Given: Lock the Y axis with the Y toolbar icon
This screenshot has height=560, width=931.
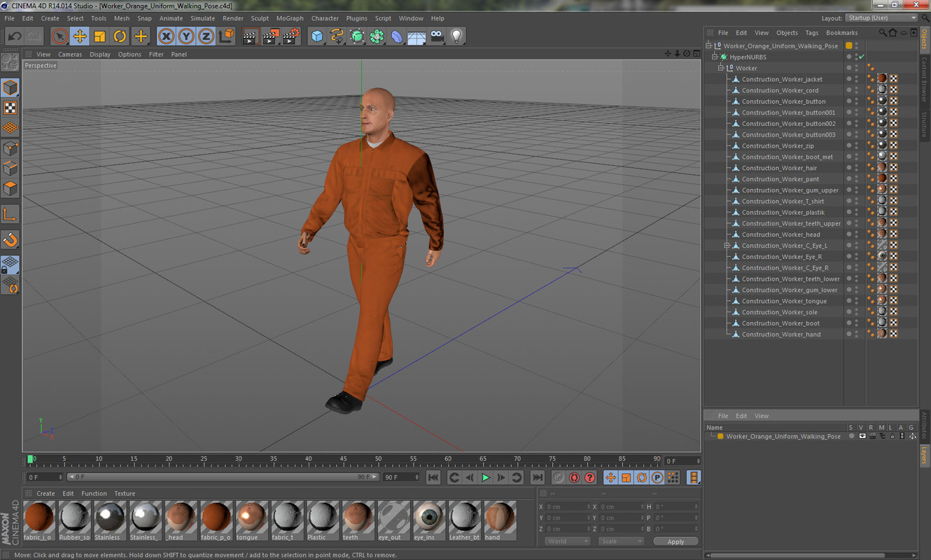Looking at the screenshot, I should point(184,36).
